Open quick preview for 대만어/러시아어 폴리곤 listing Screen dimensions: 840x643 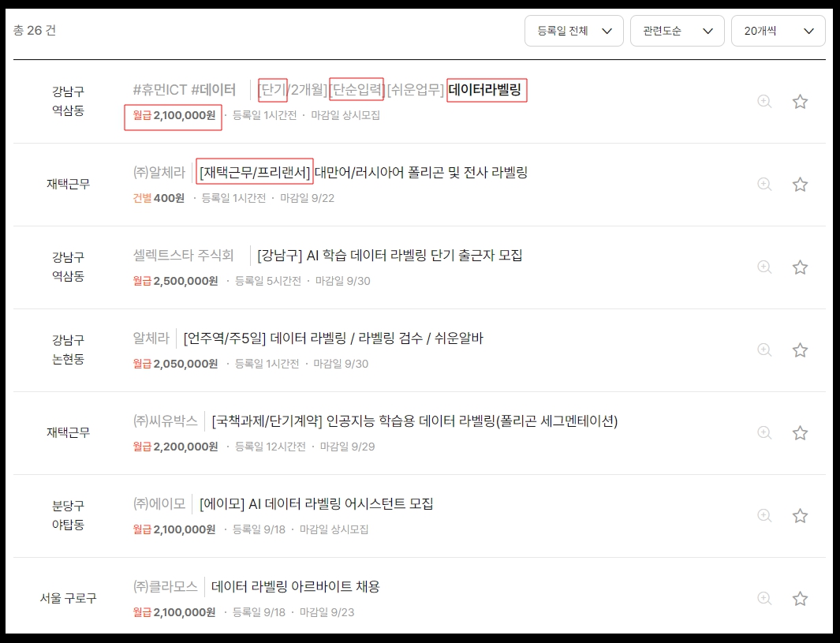coord(764,185)
